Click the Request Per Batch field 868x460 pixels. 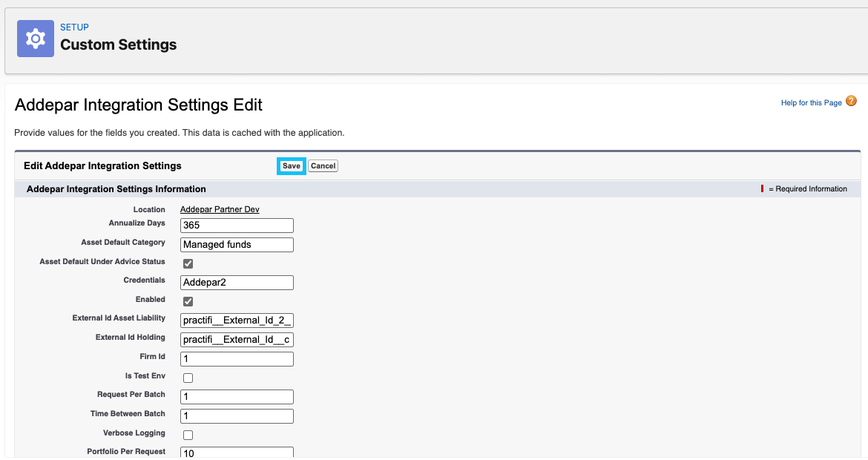click(237, 397)
